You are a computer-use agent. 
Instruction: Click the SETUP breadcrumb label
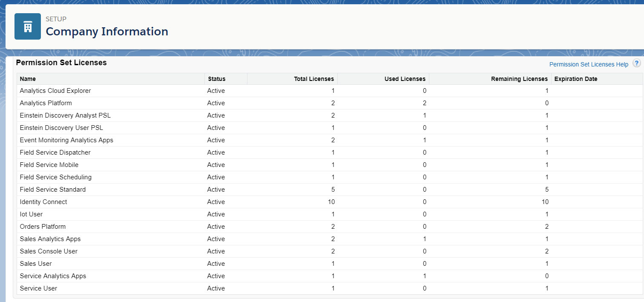click(x=56, y=19)
